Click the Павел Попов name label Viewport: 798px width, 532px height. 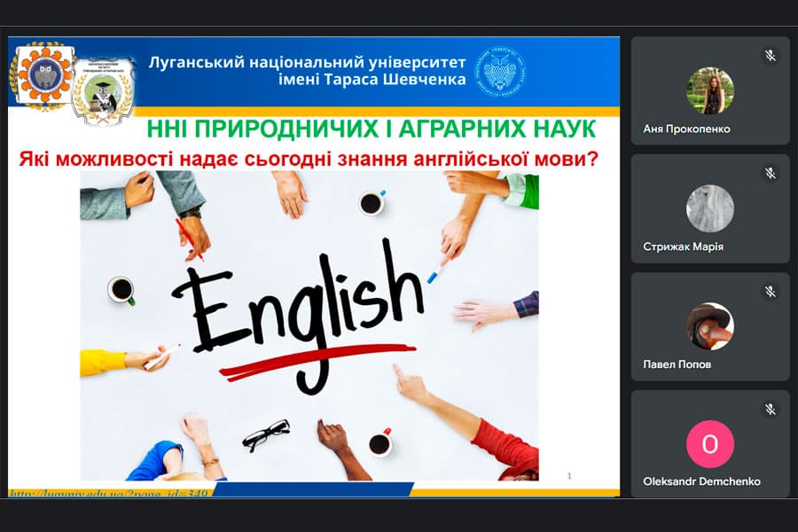[x=677, y=364]
